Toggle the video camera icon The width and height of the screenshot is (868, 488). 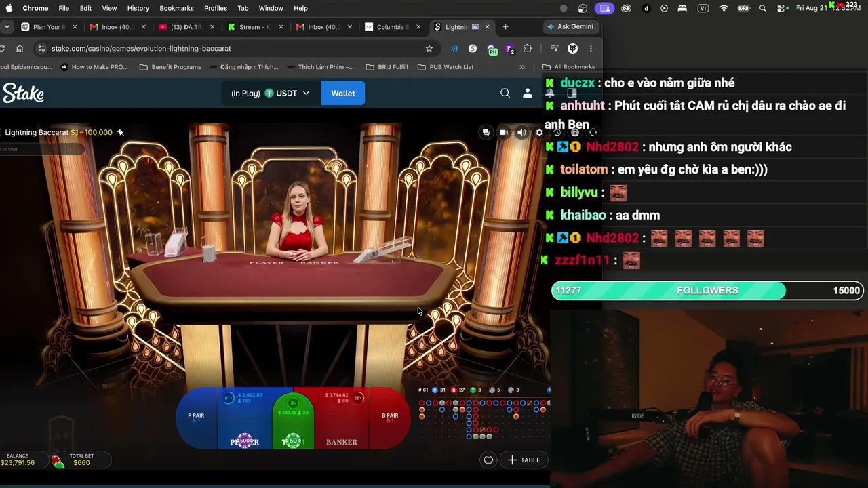[x=504, y=132]
